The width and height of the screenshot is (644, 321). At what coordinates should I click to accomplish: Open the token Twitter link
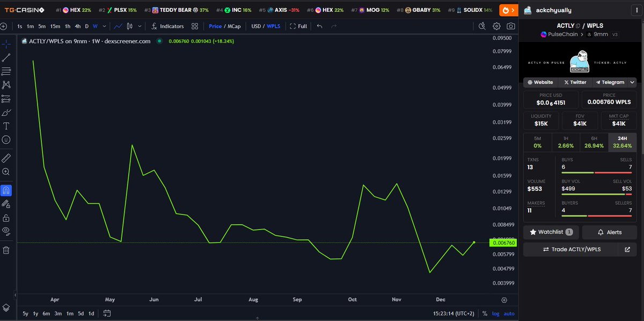575,83
